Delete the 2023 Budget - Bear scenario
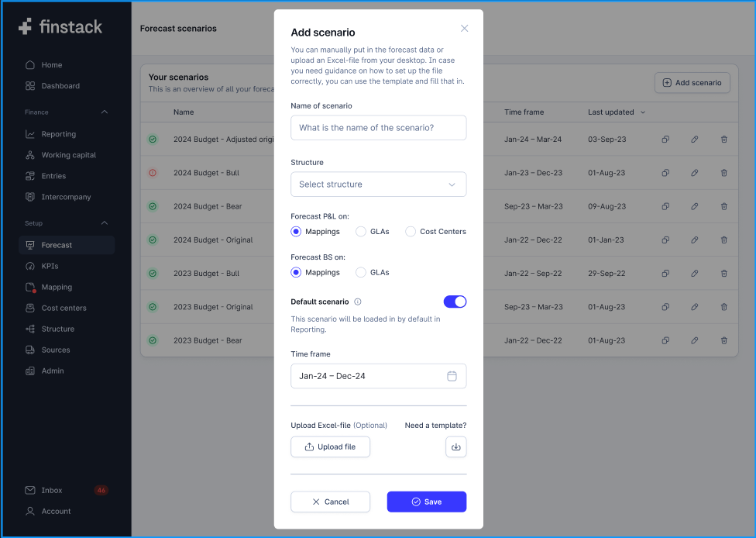Screen dimensions: 756x538 (723, 340)
